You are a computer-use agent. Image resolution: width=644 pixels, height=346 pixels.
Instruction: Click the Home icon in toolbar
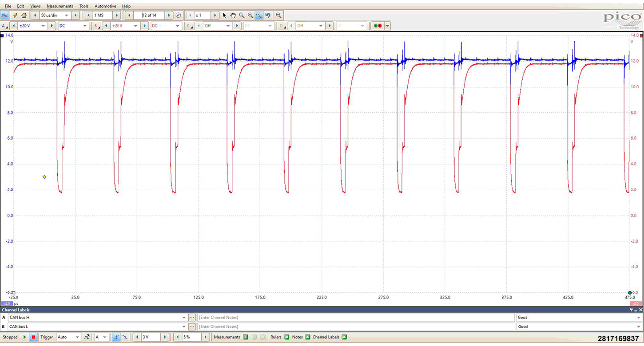point(24,15)
